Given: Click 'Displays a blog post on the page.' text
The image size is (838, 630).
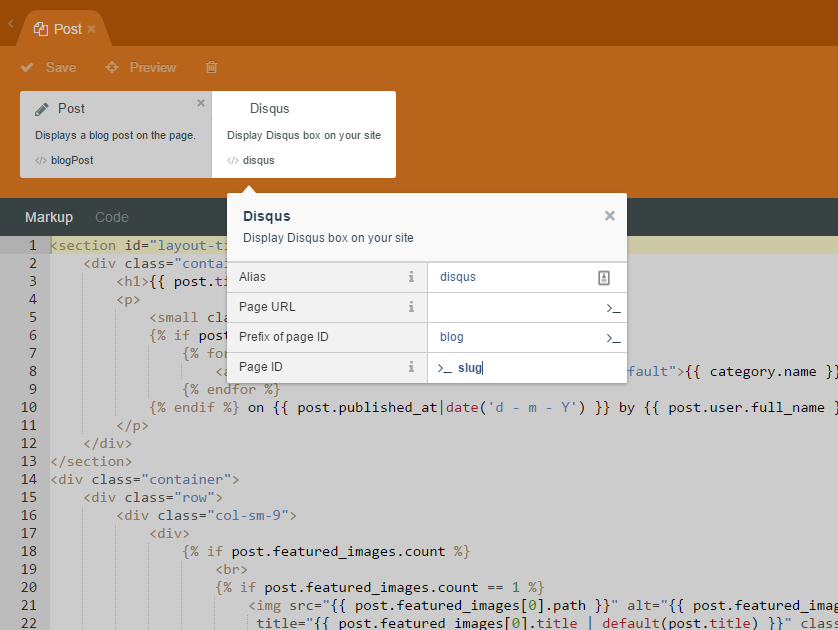Looking at the screenshot, I should (115, 135).
